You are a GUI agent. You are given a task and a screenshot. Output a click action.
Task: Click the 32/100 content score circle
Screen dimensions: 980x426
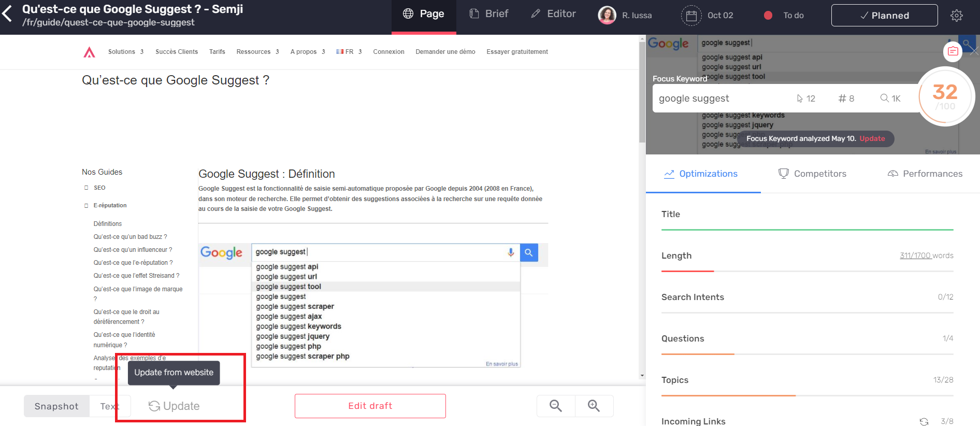point(945,96)
